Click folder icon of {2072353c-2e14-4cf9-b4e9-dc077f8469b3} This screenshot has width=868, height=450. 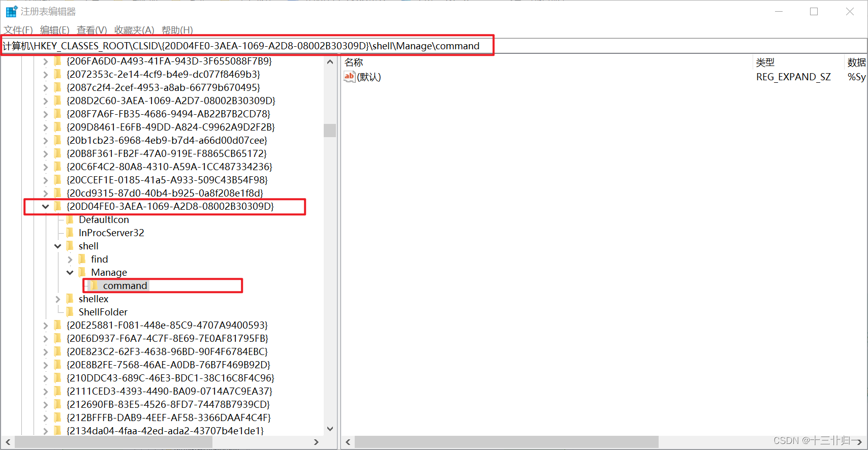coord(57,74)
